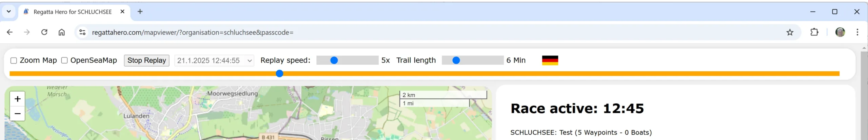The height and width of the screenshot is (140, 868).
Task: Go back to the previous page
Action: (x=10, y=32)
